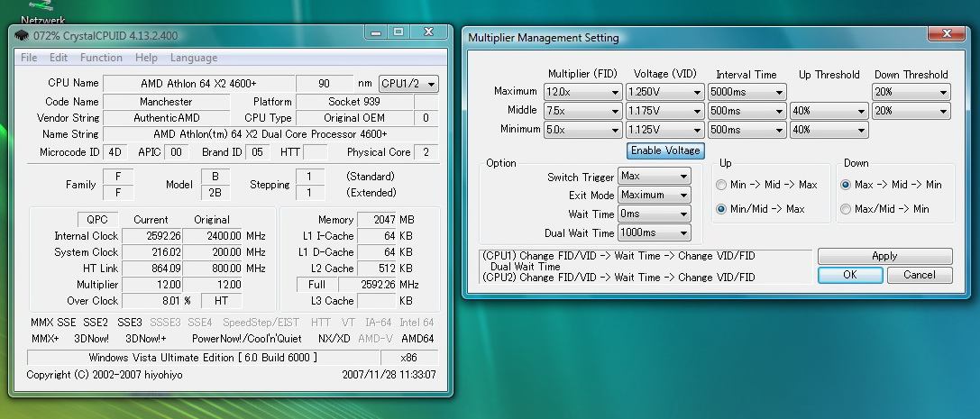
Task: Open the File menu in CrystalCPUID
Action: coord(29,58)
